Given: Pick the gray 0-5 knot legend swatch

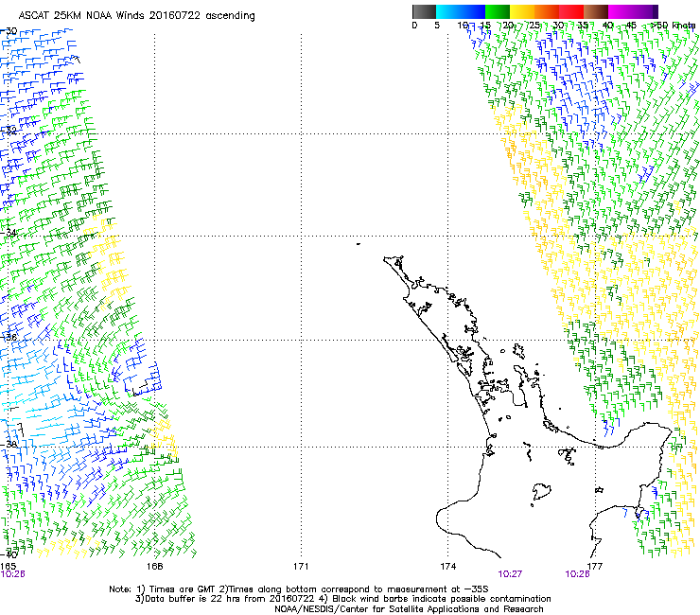Looking at the screenshot, I should [424, 11].
